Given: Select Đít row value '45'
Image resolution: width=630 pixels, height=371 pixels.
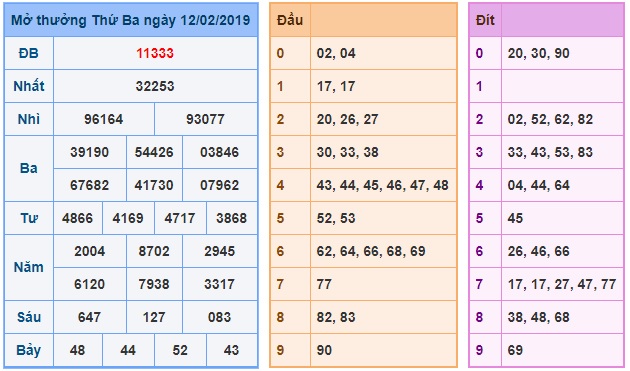Looking at the screenshot, I should point(515,218).
